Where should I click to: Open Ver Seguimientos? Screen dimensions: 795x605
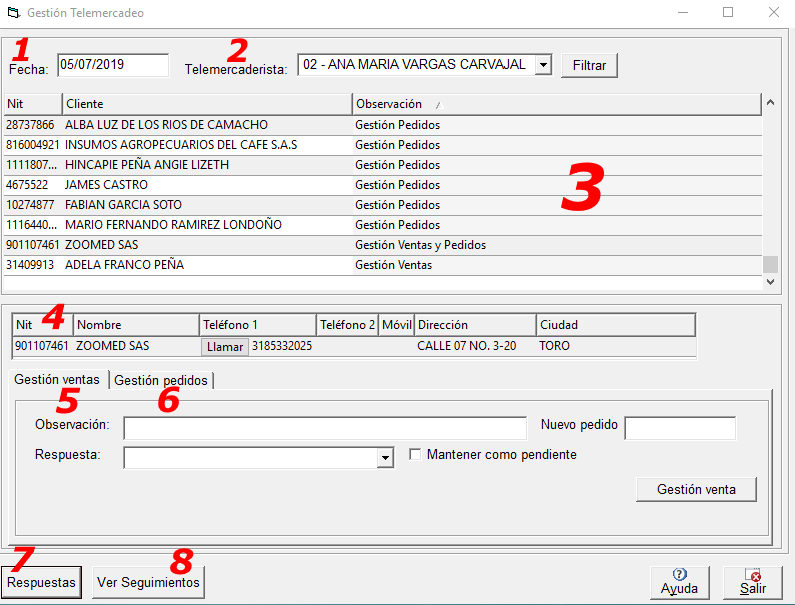[148, 582]
